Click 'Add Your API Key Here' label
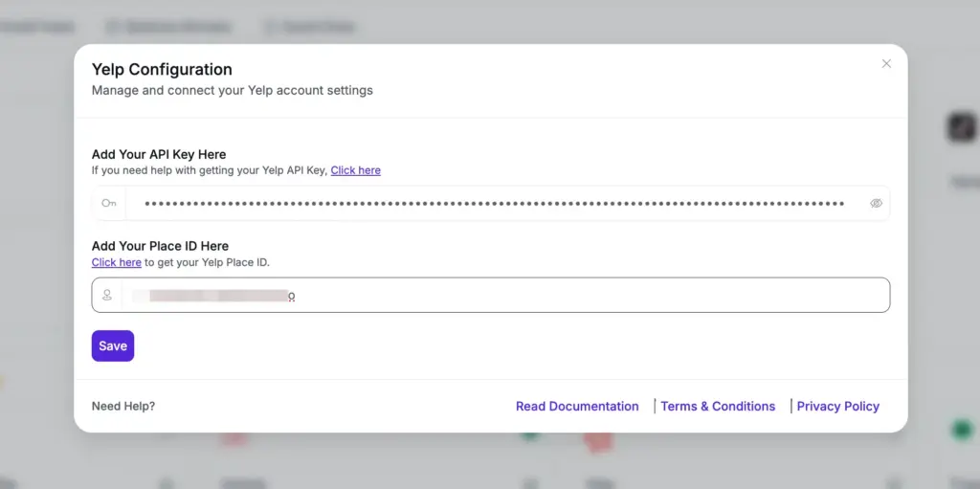 pos(159,154)
